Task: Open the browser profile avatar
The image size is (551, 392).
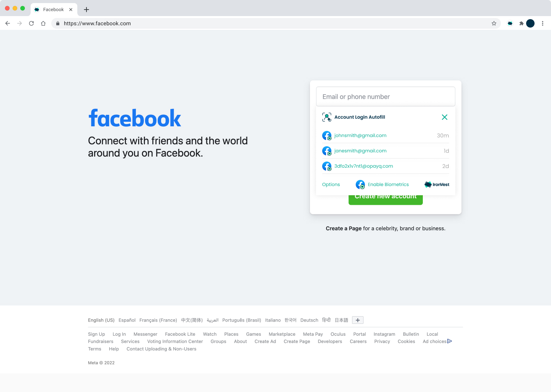Action: (x=530, y=23)
